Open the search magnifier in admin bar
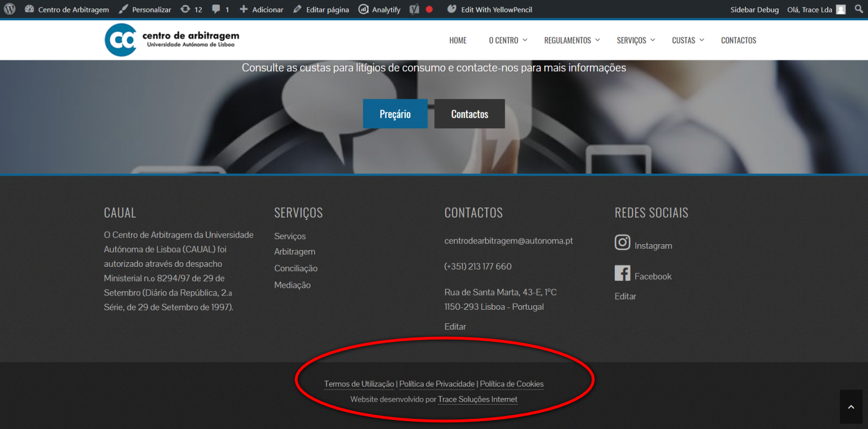 pyautogui.click(x=857, y=10)
